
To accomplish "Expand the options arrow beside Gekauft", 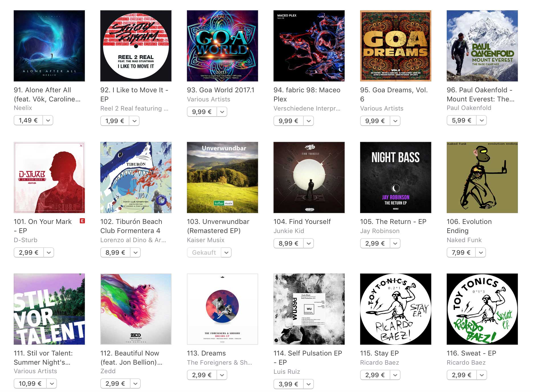I will 226,253.
